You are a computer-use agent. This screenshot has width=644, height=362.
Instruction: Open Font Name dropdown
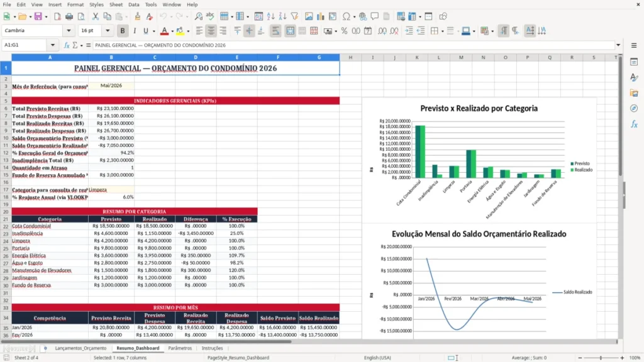[x=69, y=30]
